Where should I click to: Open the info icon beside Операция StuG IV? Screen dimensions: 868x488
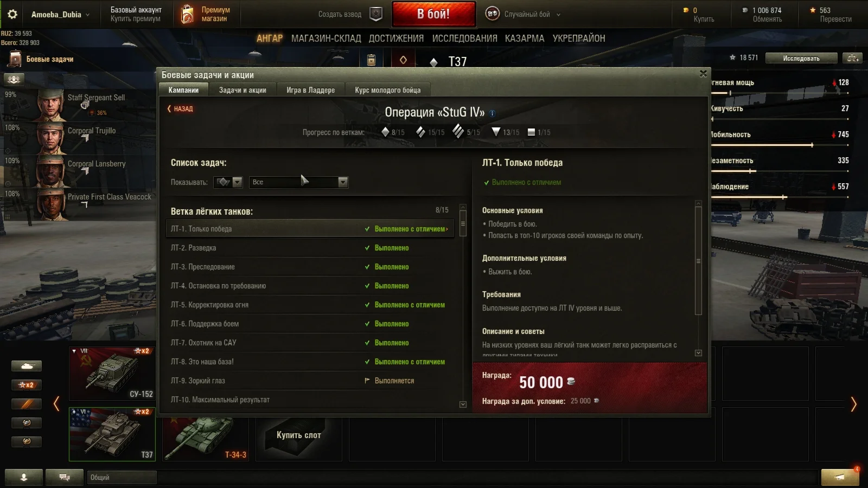point(493,113)
